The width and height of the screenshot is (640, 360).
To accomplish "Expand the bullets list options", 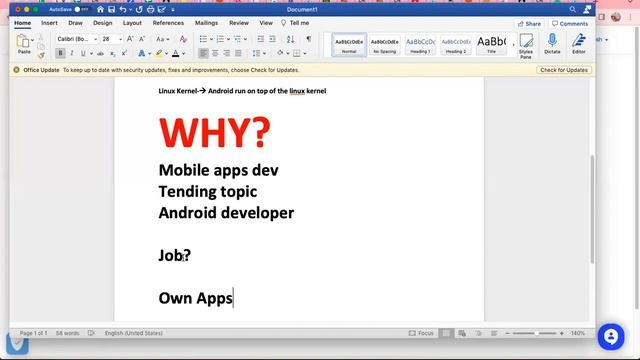I will (211, 39).
